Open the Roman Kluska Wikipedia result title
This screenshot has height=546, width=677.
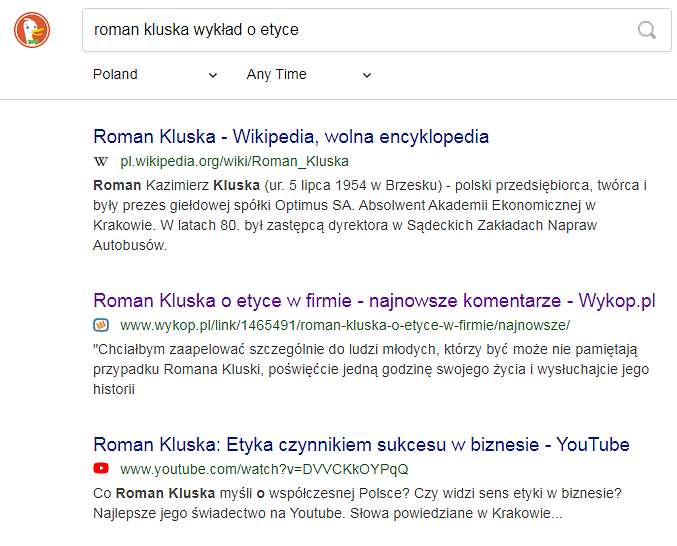pos(291,136)
